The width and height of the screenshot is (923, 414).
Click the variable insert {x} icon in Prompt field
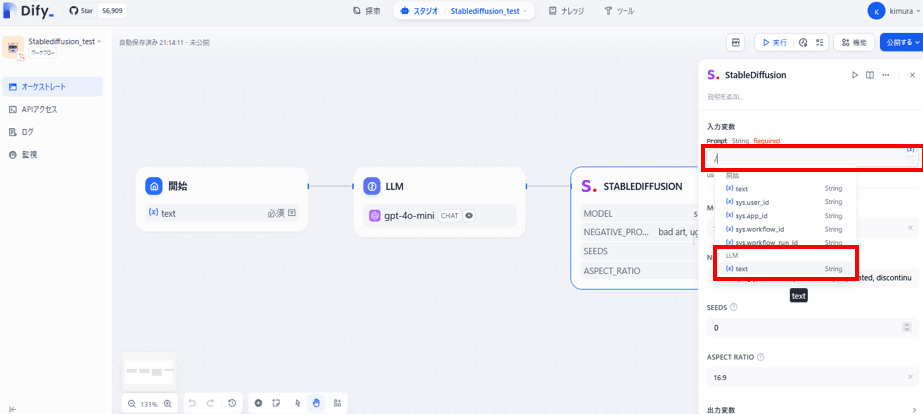tap(911, 150)
